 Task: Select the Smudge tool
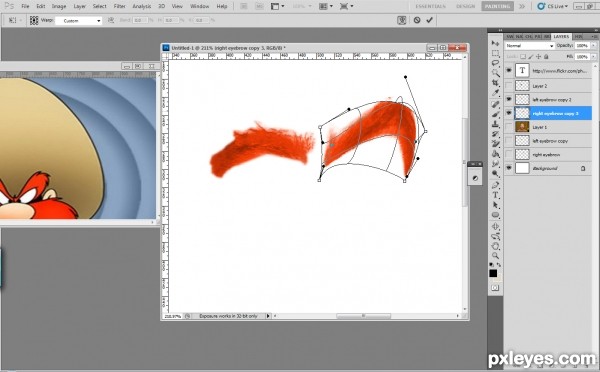(x=495, y=164)
